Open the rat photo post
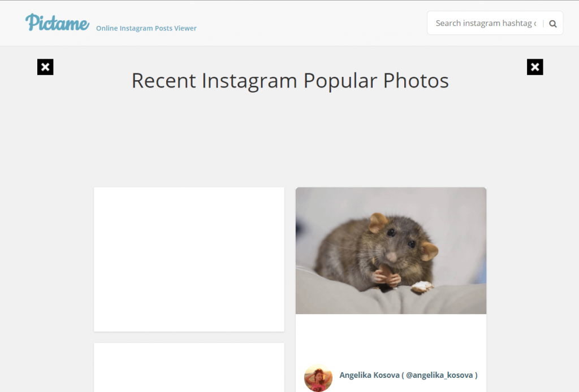This screenshot has width=579, height=392. (x=391, y=251)
